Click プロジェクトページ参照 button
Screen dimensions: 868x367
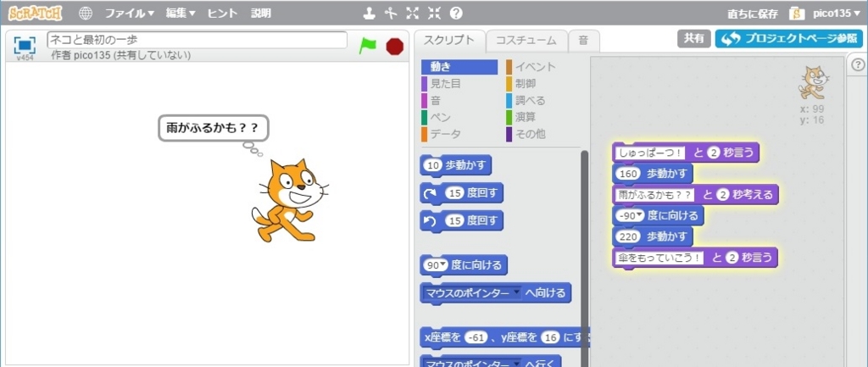pyautogui.click(x=788, y=38)
